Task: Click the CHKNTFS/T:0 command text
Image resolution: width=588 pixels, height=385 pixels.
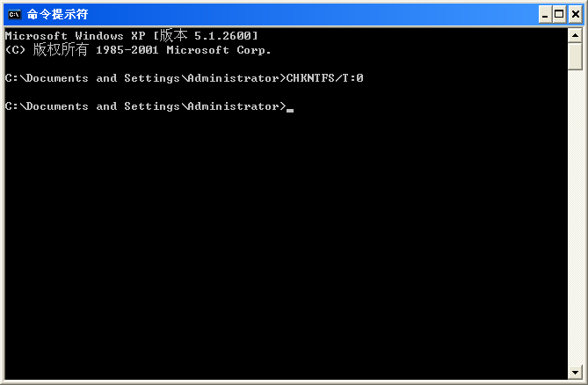Action: (x=325, y=78)
